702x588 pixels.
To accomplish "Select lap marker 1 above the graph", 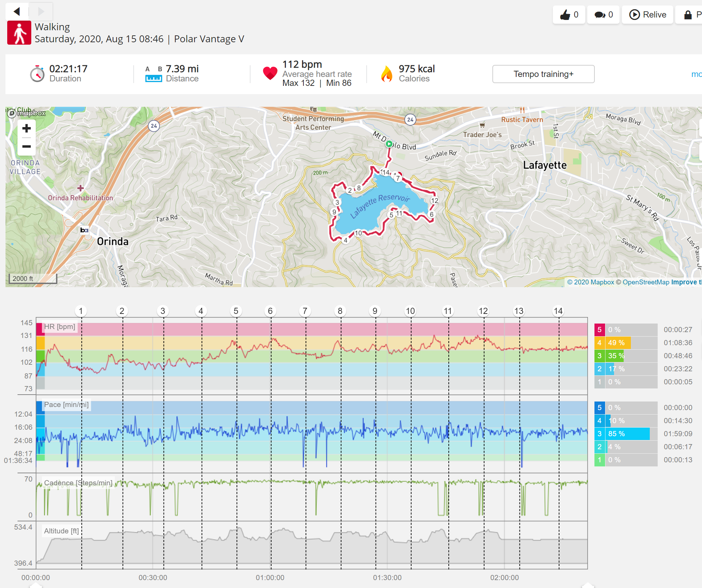I will point(81,311).
